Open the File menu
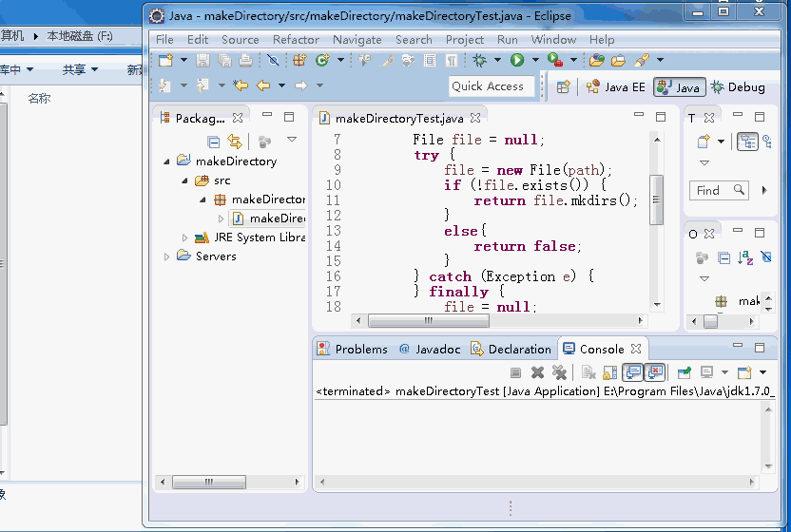 164,39
